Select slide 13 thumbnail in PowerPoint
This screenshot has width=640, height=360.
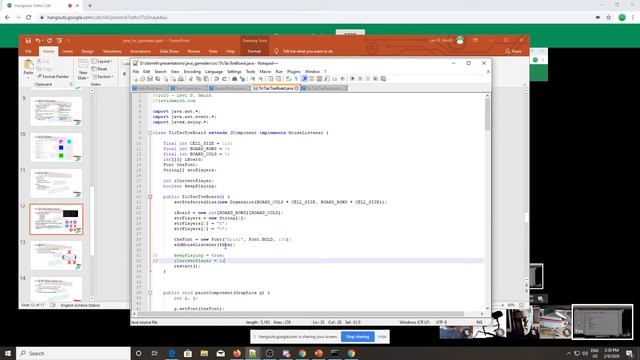pos(56,256)
